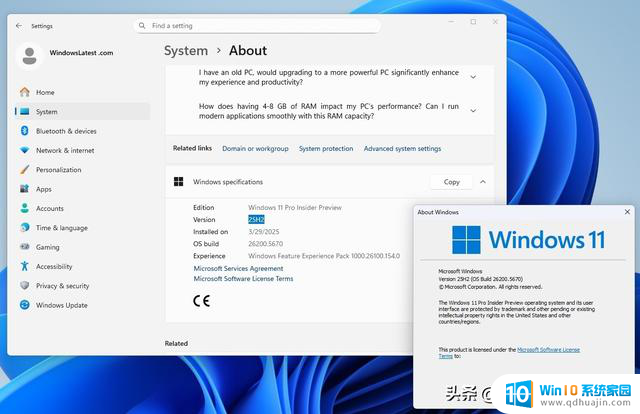The image size is (640, 414).
Task: Click the Installed on 3/29/2025 value
Action: [x=264, y=231]
